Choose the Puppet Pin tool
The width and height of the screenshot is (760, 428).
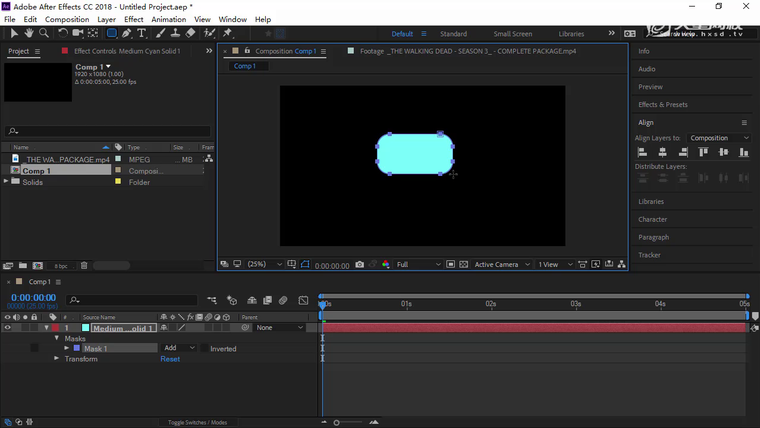227,33
